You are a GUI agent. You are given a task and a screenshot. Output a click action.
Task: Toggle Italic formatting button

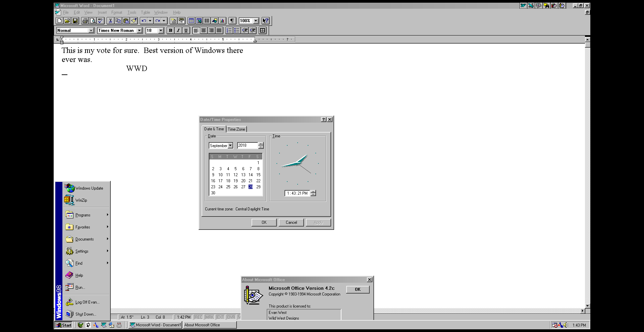point(178,30)
